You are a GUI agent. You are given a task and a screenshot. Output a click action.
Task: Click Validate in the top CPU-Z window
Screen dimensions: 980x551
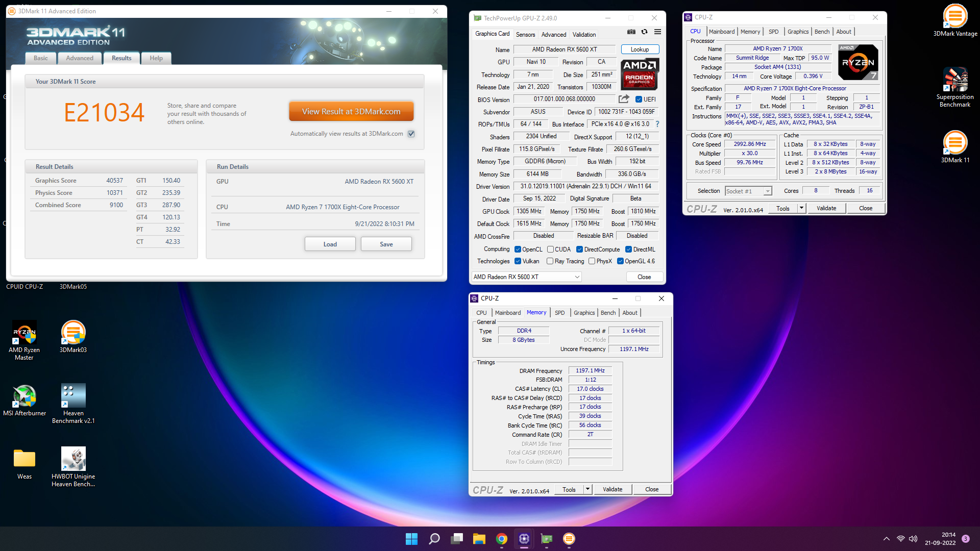point(826,208)
